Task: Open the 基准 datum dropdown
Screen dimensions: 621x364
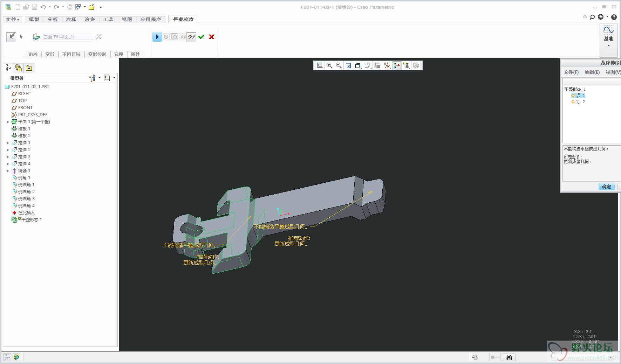Action: [608, 39]
